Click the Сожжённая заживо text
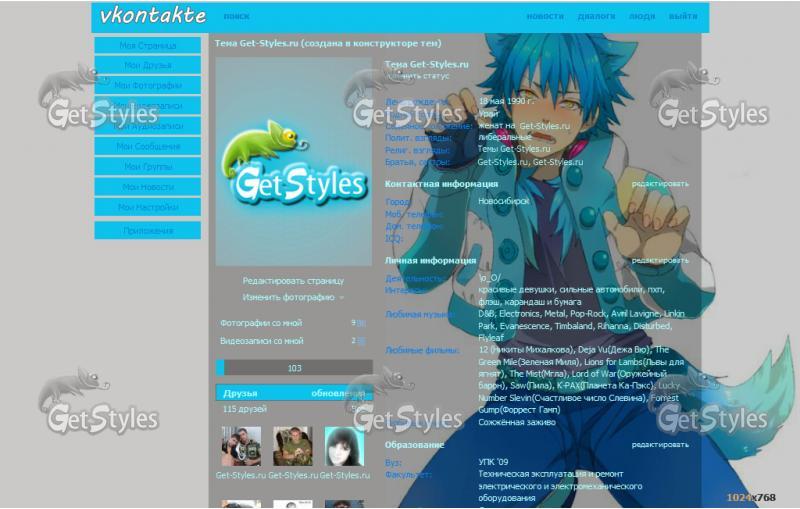Image resolution: width=800 pixels, height=509 pixels. (517, 422)
